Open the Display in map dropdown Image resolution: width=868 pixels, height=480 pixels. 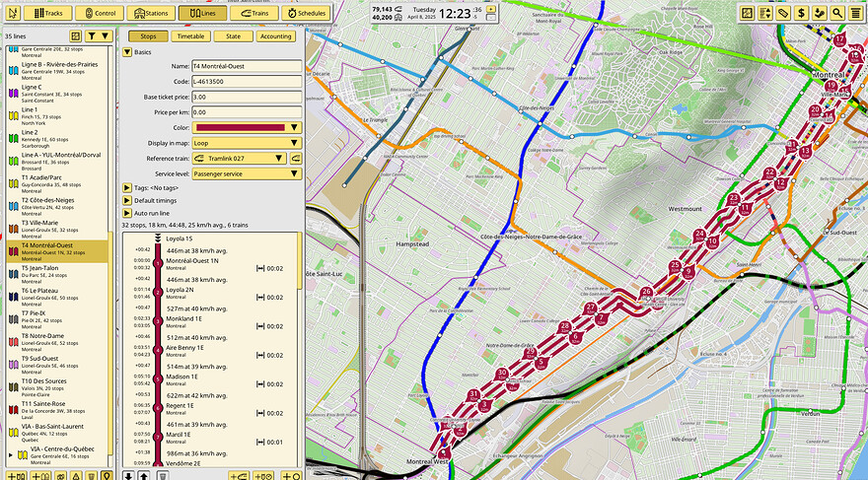(247, 143)
